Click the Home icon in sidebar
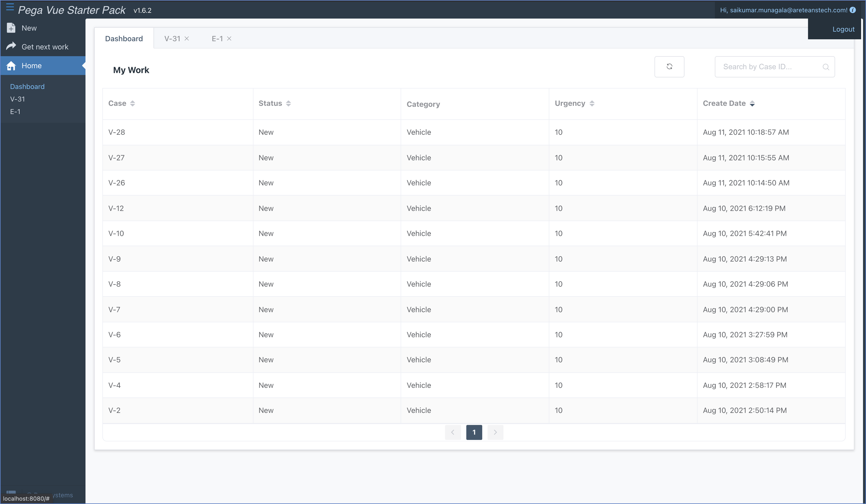The width and height of the screenshot is (866, 504). click(x=11, y=65)
